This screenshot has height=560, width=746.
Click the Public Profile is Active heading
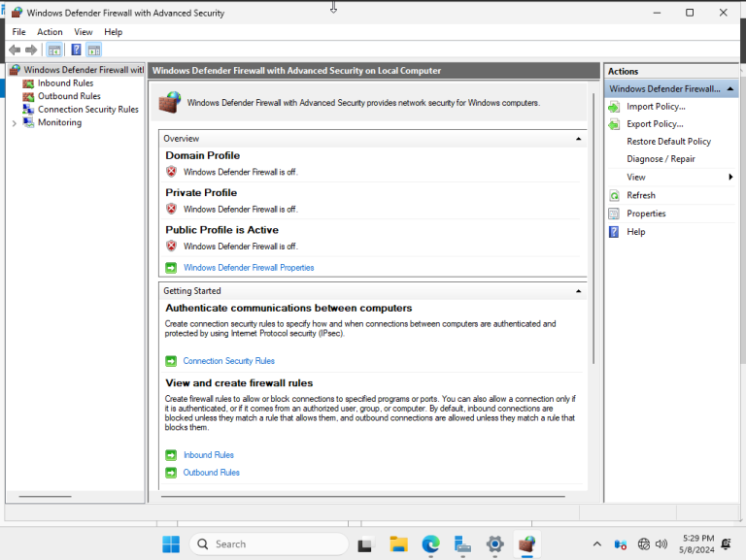click(222, 230)
